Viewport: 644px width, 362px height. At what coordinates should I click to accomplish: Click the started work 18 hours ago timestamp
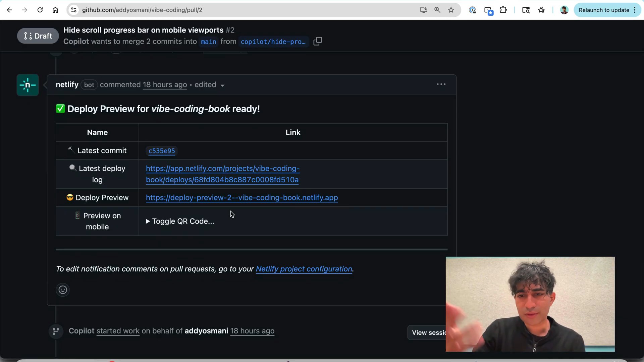[x=252, y=331]
